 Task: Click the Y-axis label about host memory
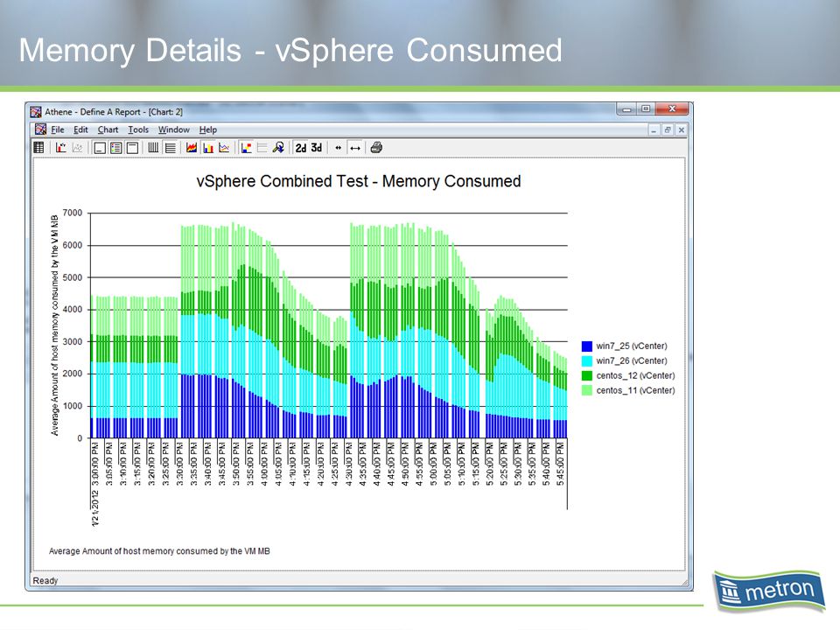54,325
